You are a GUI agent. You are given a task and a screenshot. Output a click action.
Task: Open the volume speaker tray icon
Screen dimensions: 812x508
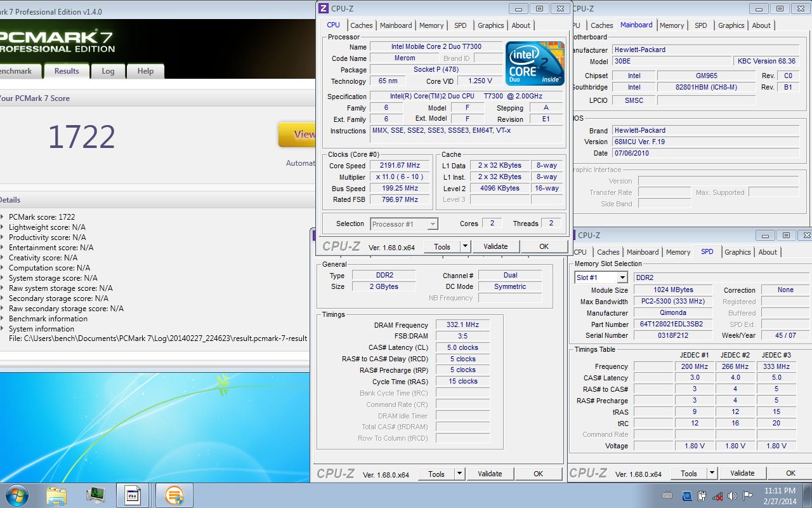(x=733, y=496)
